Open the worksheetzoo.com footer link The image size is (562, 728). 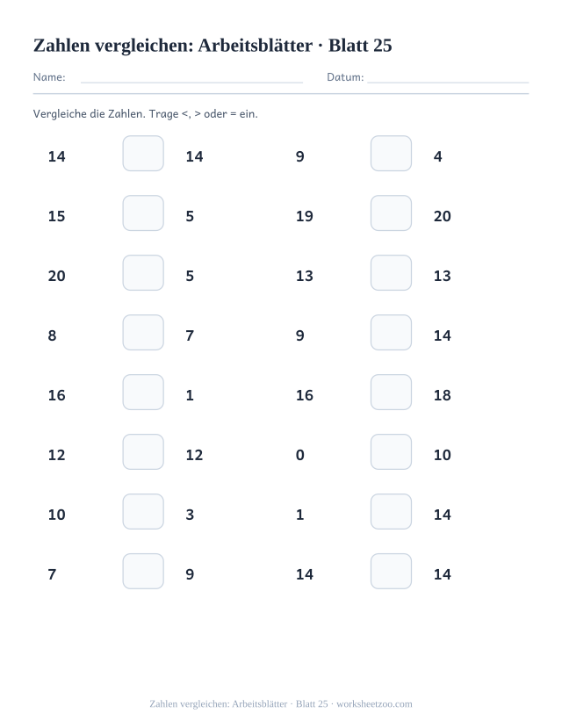[x=374, y=704]
